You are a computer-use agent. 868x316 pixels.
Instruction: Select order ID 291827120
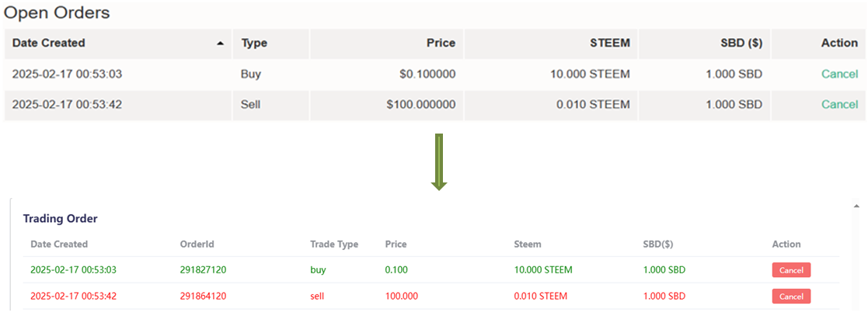click(205, 270)
